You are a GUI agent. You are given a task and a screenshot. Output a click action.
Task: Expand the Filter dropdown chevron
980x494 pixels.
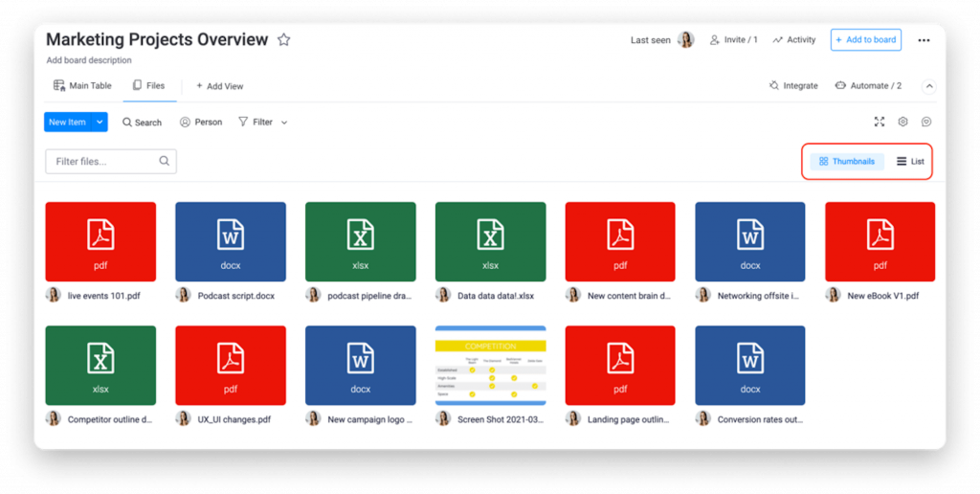coord(284,123)
